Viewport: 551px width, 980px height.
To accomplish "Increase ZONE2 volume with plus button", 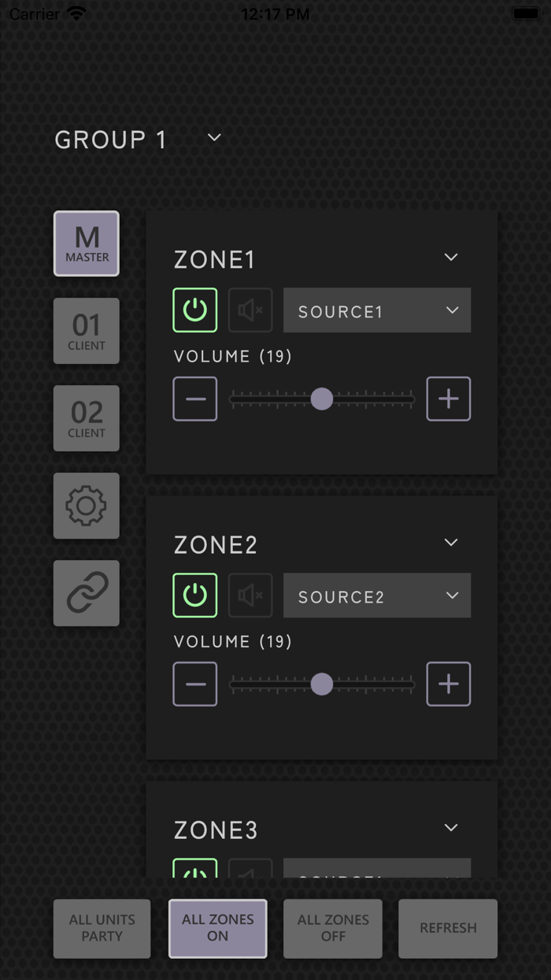I will pos(449,685).
